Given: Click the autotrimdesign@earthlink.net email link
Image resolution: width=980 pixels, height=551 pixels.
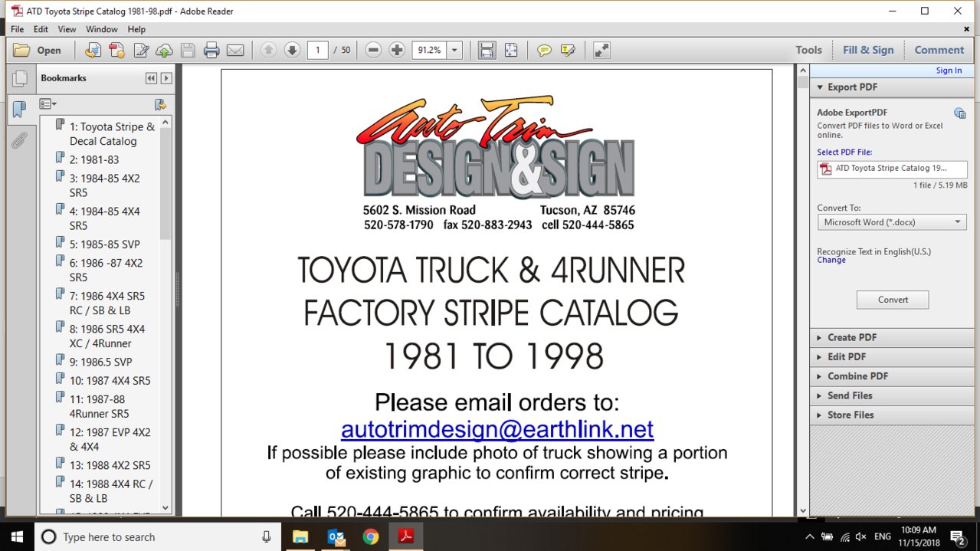Looking at the screenshot, I should (x=497, y=429).
